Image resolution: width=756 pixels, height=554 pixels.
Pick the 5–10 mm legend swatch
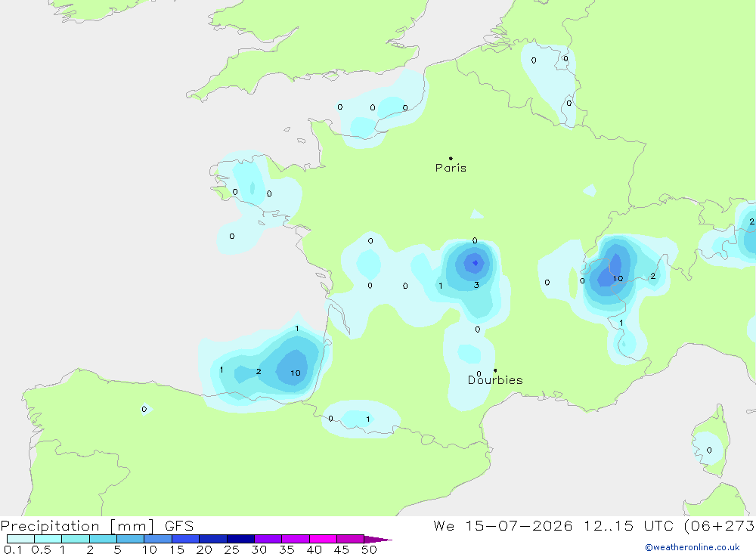tap(131, 539)
